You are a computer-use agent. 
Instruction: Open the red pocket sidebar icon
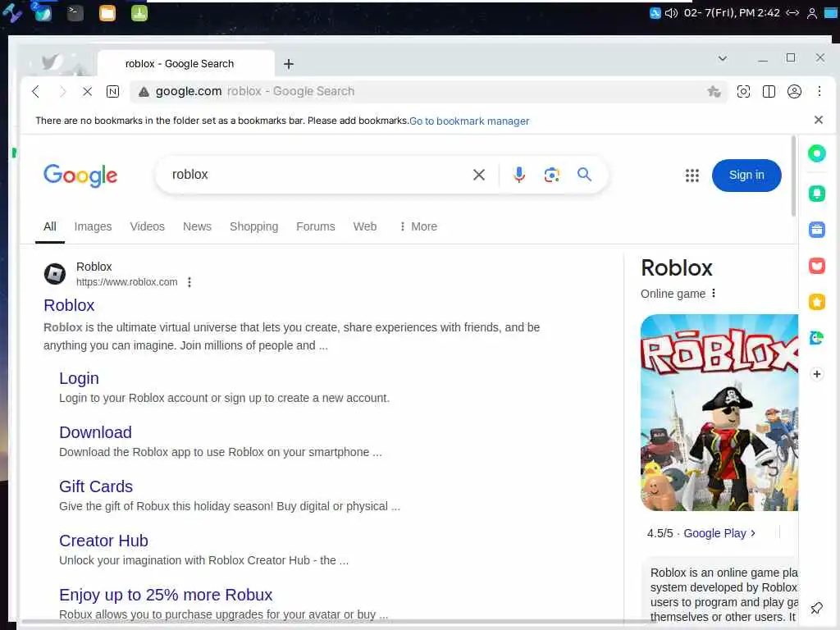(x=816, y=266)
